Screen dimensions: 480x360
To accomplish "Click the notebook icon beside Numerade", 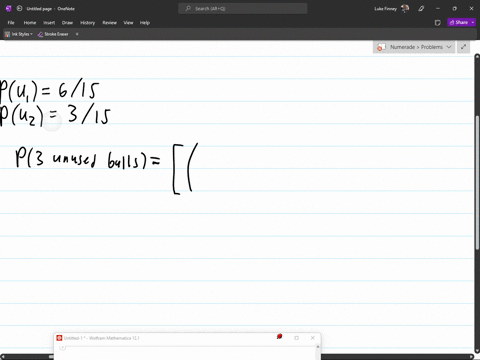I will 381,47.
